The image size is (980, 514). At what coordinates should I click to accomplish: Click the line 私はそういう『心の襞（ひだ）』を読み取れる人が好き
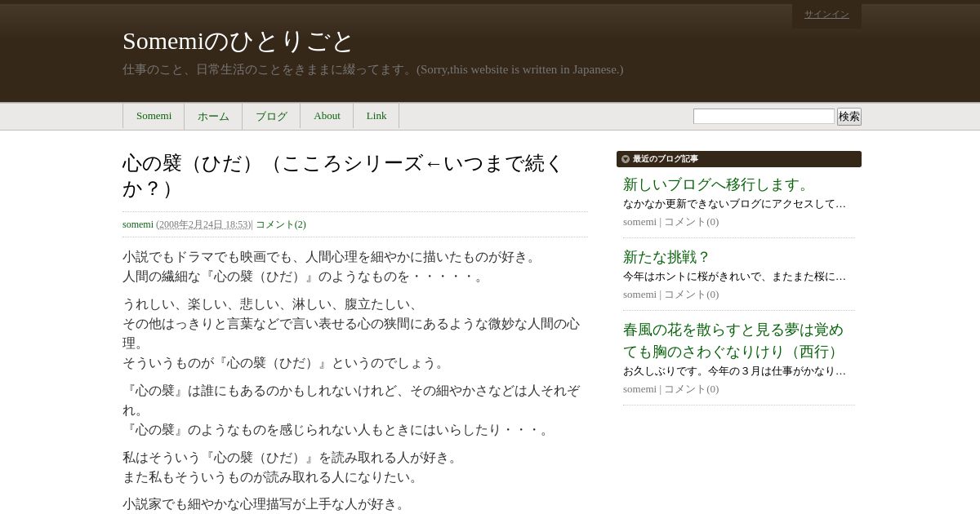click(x=292, y=458)
